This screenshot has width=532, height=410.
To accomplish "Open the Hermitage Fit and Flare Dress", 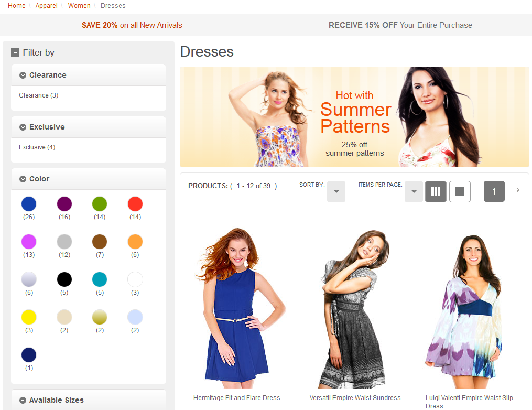I will click(x=236, y=398).
